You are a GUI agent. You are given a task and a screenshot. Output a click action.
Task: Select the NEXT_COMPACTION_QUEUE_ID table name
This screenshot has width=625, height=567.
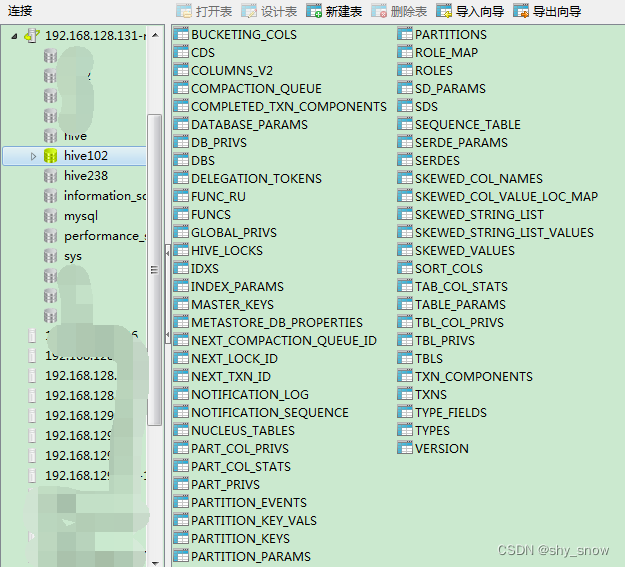284,341
